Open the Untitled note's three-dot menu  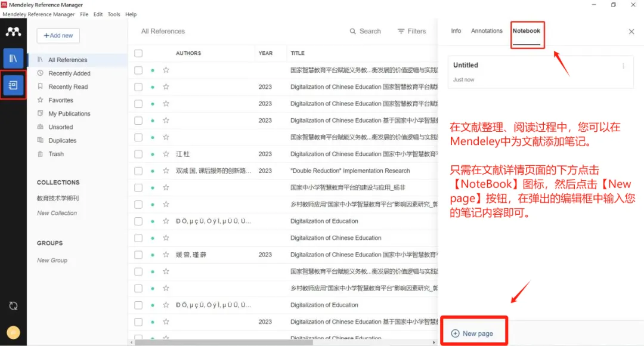click(623, 66)
